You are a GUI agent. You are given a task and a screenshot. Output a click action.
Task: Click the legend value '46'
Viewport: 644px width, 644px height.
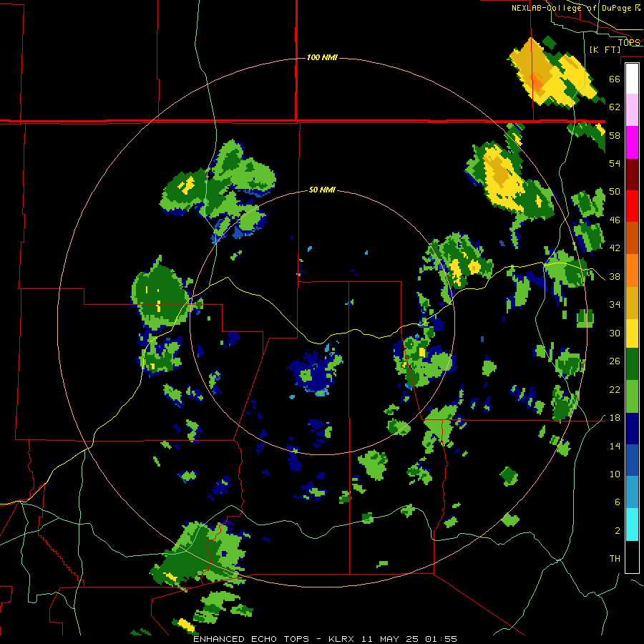tap(615, 220)
